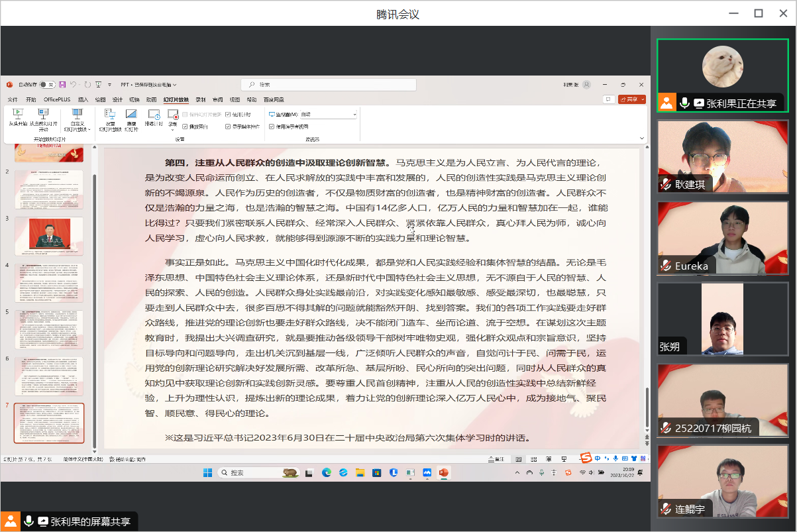Switch to the 动画 ribbon tab

[152, 99]
